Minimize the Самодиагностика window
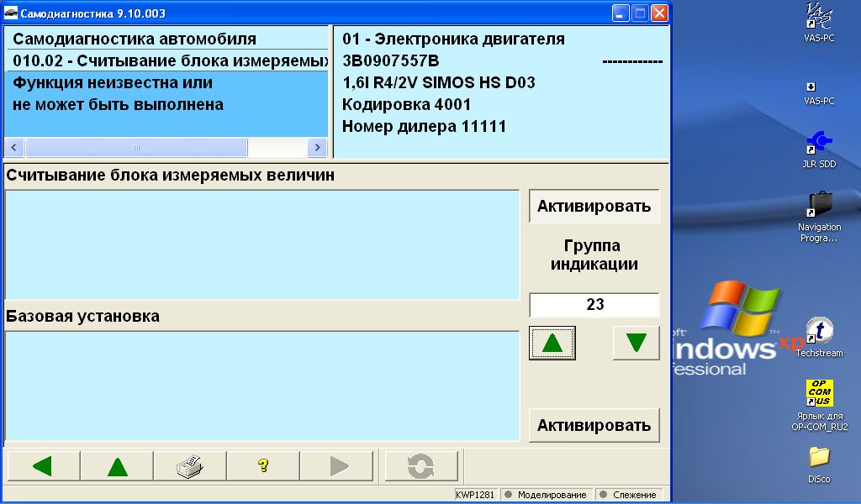The height and width of the screenshot is (504, 861). pyautogui.click(x=621, y=13)
